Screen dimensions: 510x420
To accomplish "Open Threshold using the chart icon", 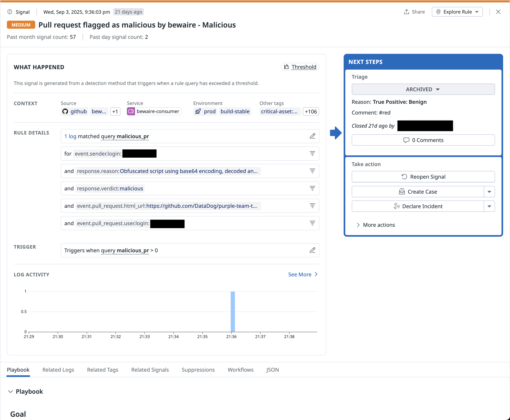I will pyautogui.click(x=286, y=67).
